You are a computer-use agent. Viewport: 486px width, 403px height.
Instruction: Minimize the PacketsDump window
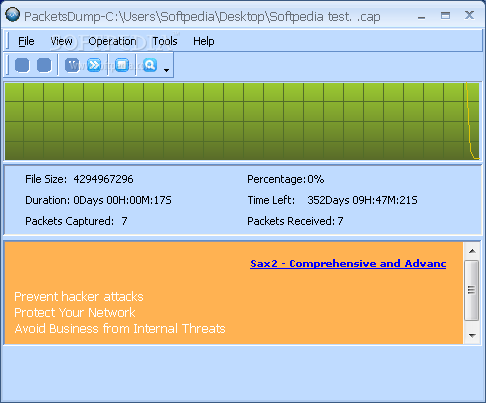point(422,17)
